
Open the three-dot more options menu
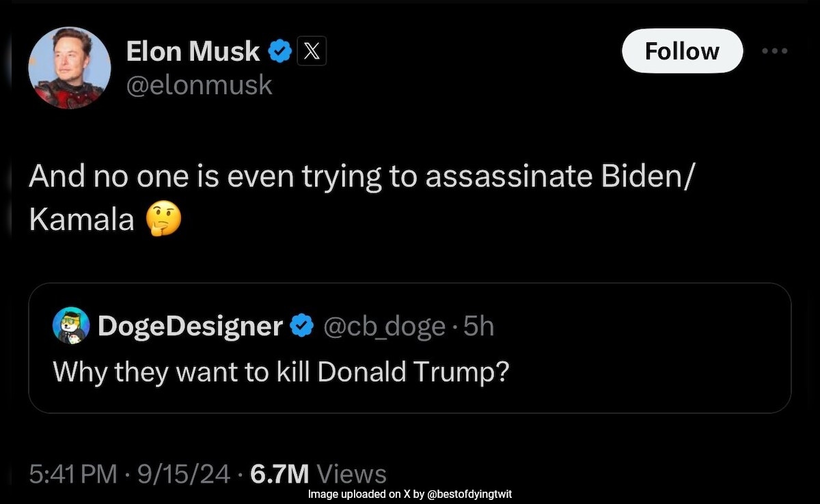coord(775,51)
